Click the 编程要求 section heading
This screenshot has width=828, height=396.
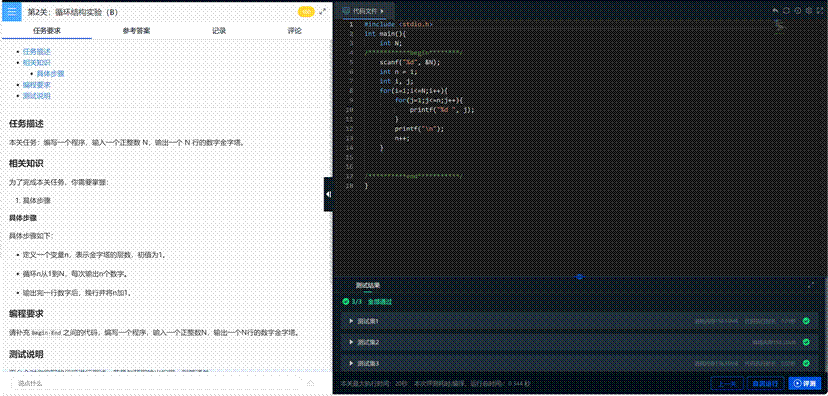26,313
